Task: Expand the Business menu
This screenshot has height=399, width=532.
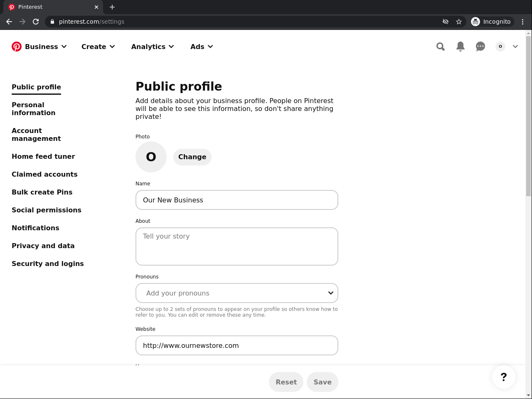Action: coord(45,47)
